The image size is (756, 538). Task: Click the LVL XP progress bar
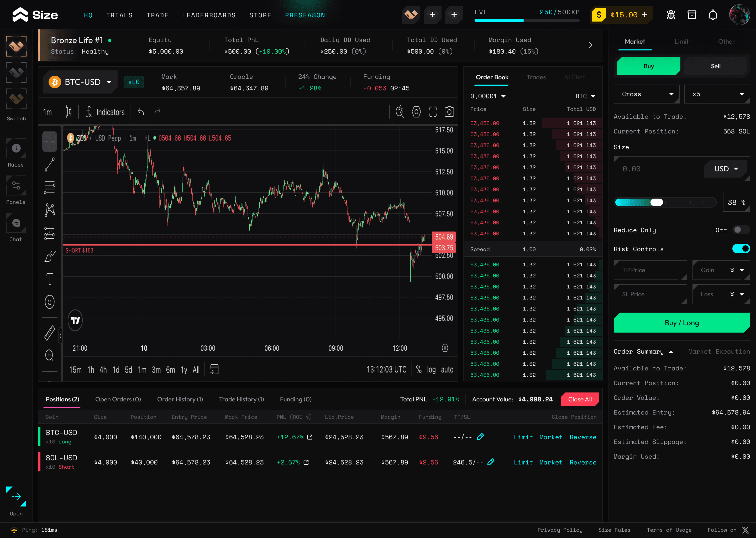pyautogui.click(x=527, y=20)
